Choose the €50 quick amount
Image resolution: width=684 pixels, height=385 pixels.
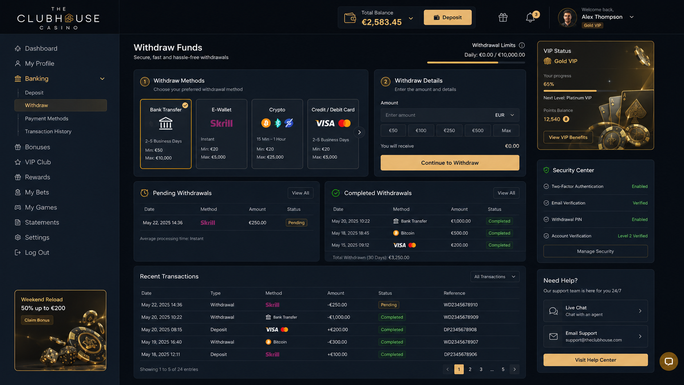pos(393,130)
